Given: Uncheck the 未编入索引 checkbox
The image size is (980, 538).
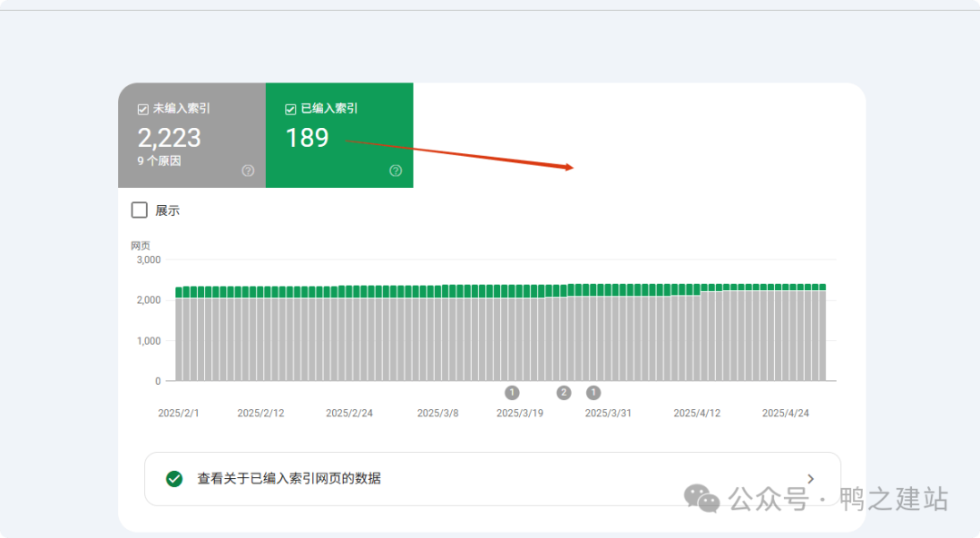Looking at the screenshot, I should pos(142,108).
